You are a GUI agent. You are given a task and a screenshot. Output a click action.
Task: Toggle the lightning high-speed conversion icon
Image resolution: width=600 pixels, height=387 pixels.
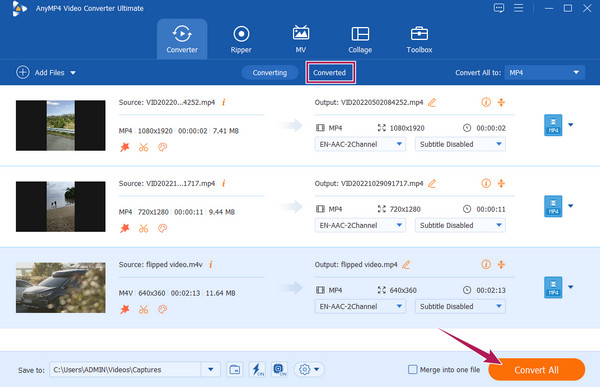point(257,370)
